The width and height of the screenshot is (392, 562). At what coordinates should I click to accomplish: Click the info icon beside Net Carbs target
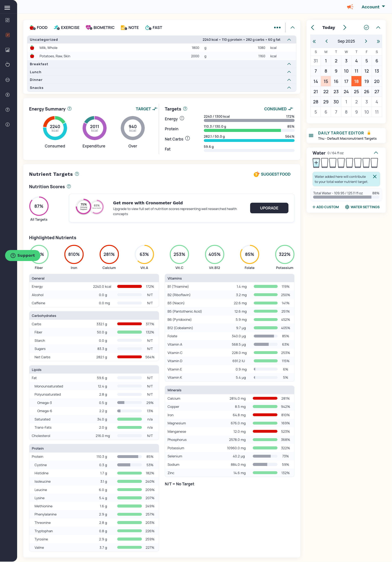coord(187,138)
